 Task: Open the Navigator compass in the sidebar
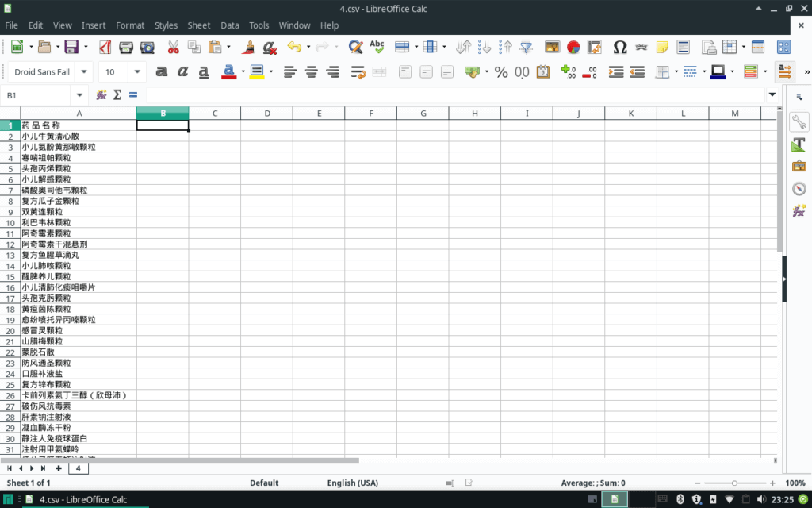799,188
